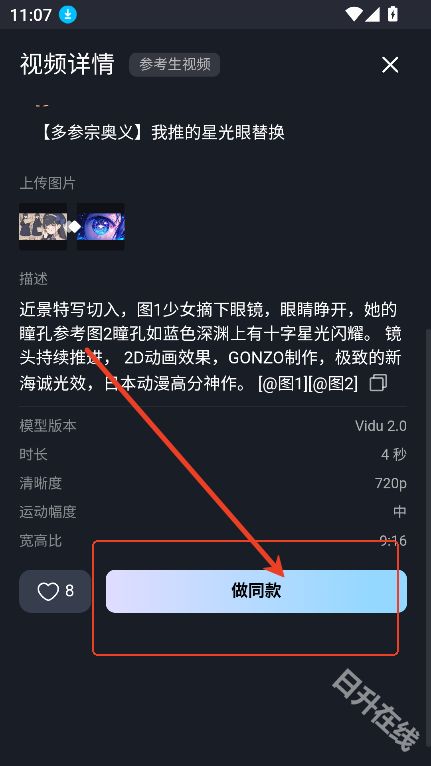The height and width of the screenshot is (766, 431).
Task: Select the Vidu 2.0 model version value
Action: [381, 426]
